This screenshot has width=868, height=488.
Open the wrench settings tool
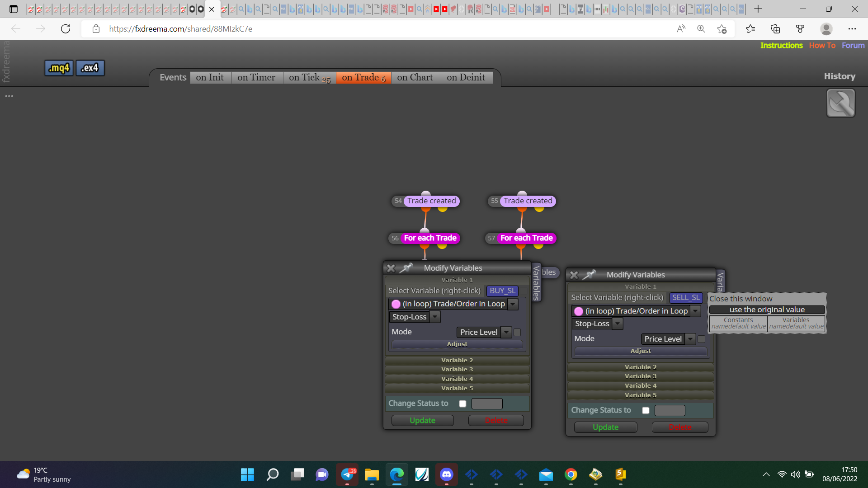(x=840, y=103)
